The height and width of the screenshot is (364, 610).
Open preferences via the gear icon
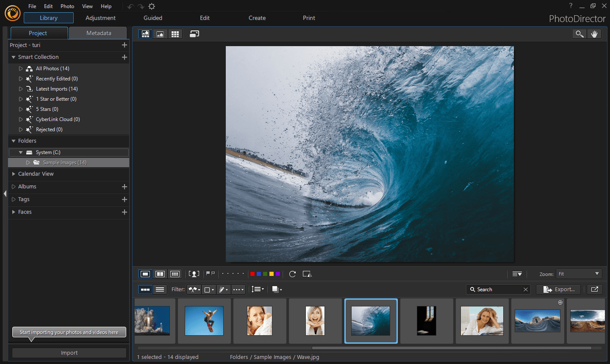[x=152, y=6]
